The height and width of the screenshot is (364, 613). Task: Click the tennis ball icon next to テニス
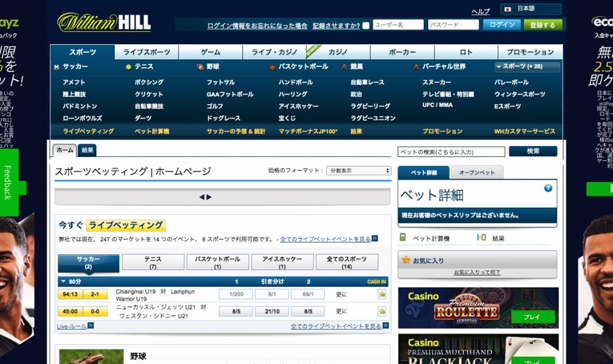click(x=128, y=67)
